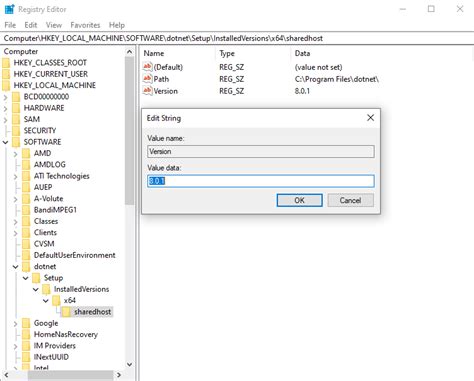Click the 'C:\Program Files\dotnet\' data cell
The height and width of the screenshot is (381, 474).
pos(337,79)
